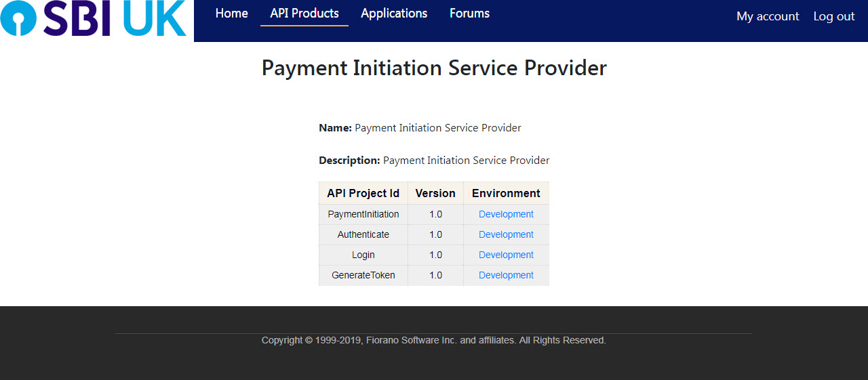868x380 pixels.
Task: Click the Login project id cell
Action: coord(363,255)
